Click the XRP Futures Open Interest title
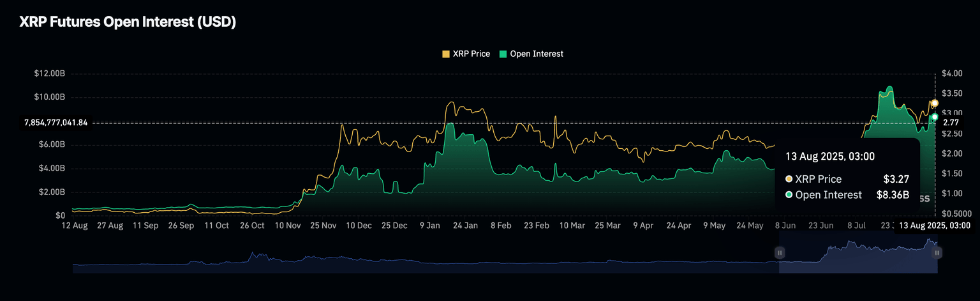The height and width of the screenshot is (301, 980). point(128,22)
